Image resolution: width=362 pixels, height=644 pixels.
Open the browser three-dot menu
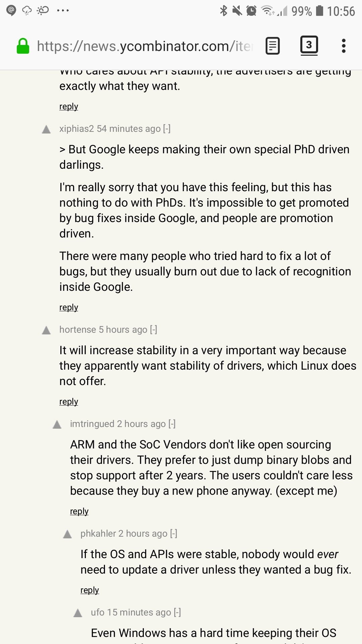343,46
